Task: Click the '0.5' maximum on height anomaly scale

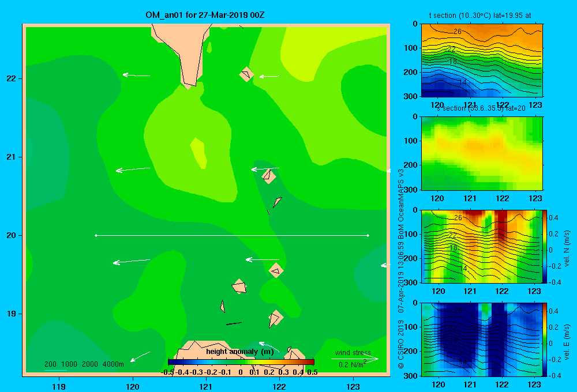Action: 312,372
